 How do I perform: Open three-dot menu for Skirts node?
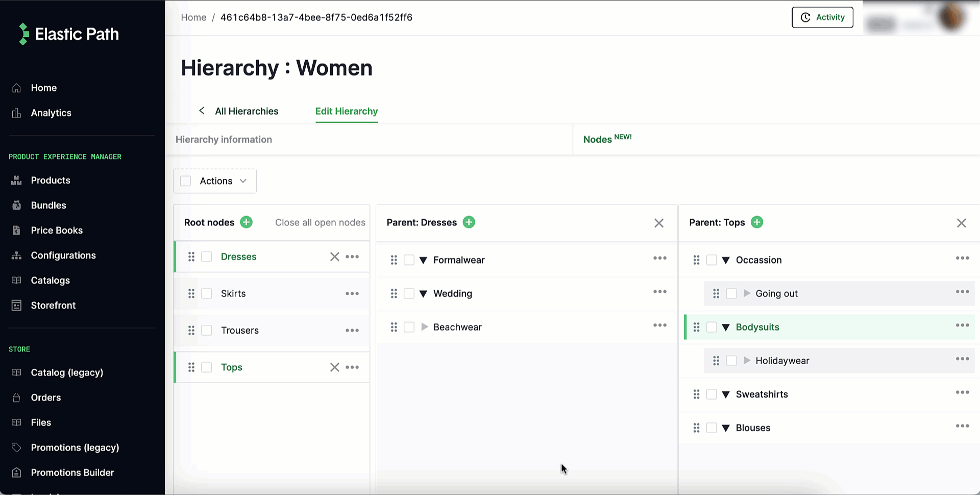352,294
